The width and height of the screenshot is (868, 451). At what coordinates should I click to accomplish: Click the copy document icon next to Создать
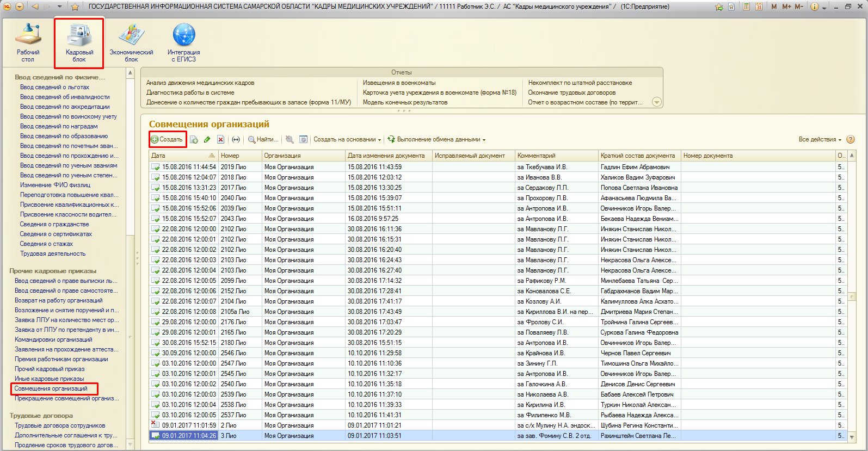pyautogui.click(x=194, y=140)
